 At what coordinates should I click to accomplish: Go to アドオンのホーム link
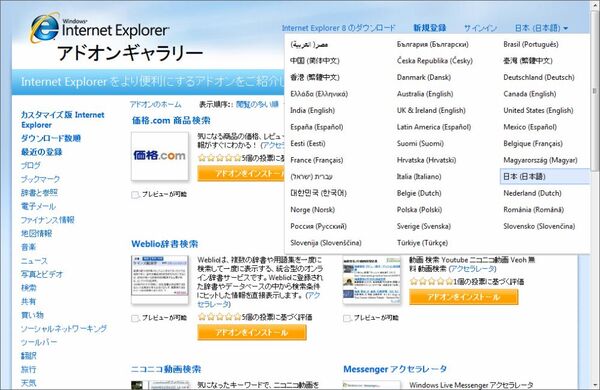pos(155,104)
